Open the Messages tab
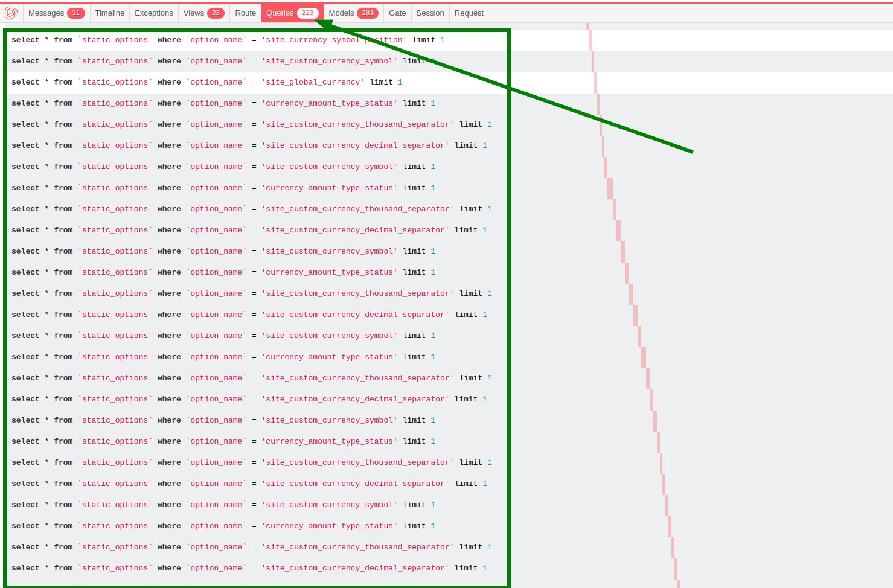This screenshot has height=588, width=893. [x=46, y=13]
